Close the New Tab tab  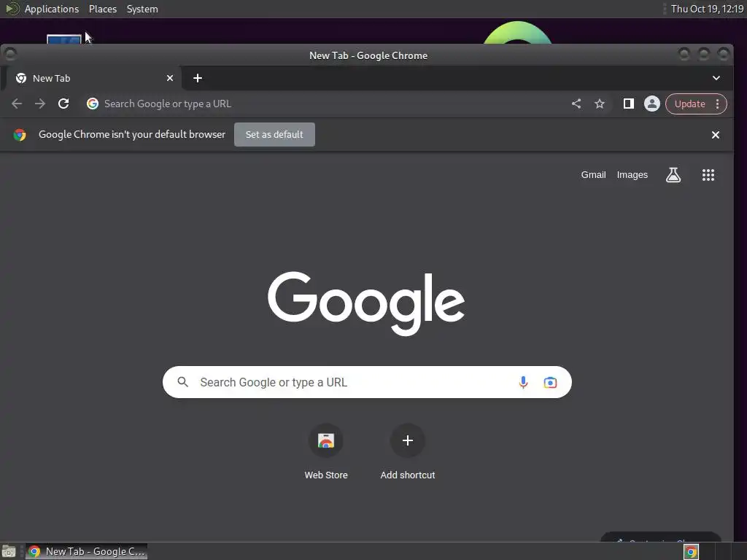click(x=169, y=78)
